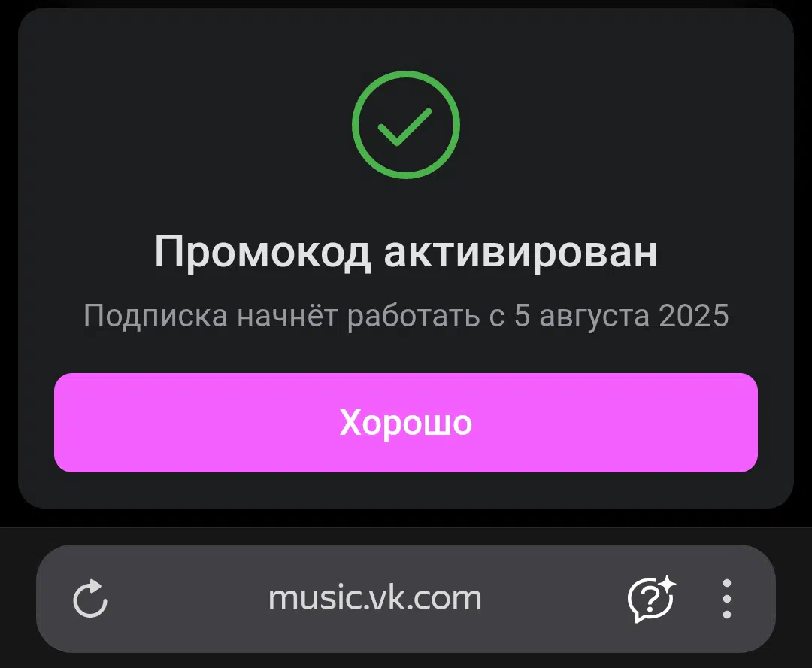This screenshot has height=668, width=812.
Task: Click the 5 августа 2025 date text
Action: point(622,315)
